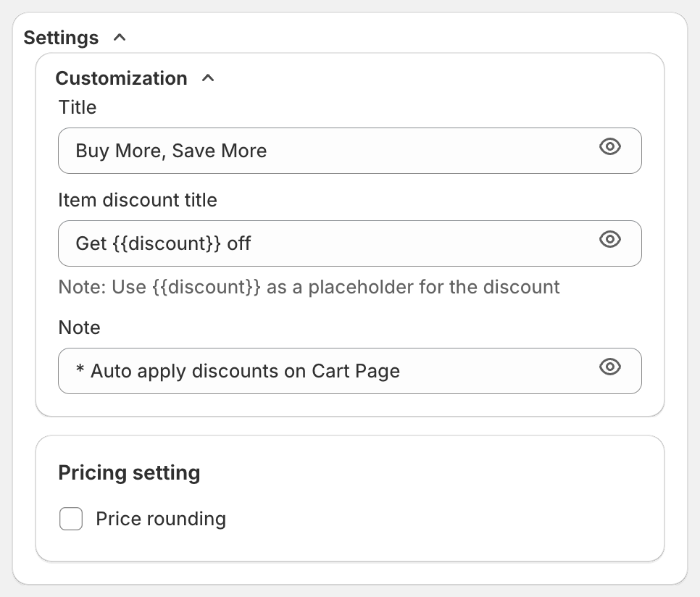700x597 pixels.
Task: Click the Title input with Buy More, Save More
Action: pyautogui.click(x=349, y=151)
